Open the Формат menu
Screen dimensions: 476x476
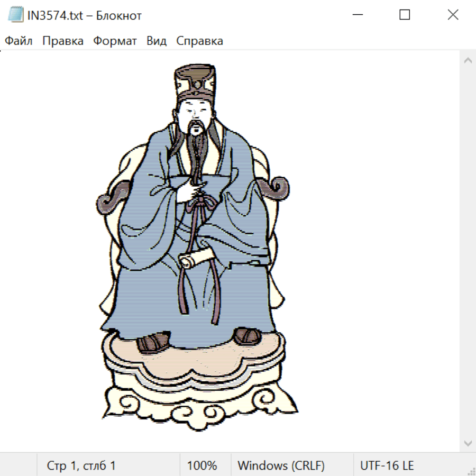tap(115, 41)
